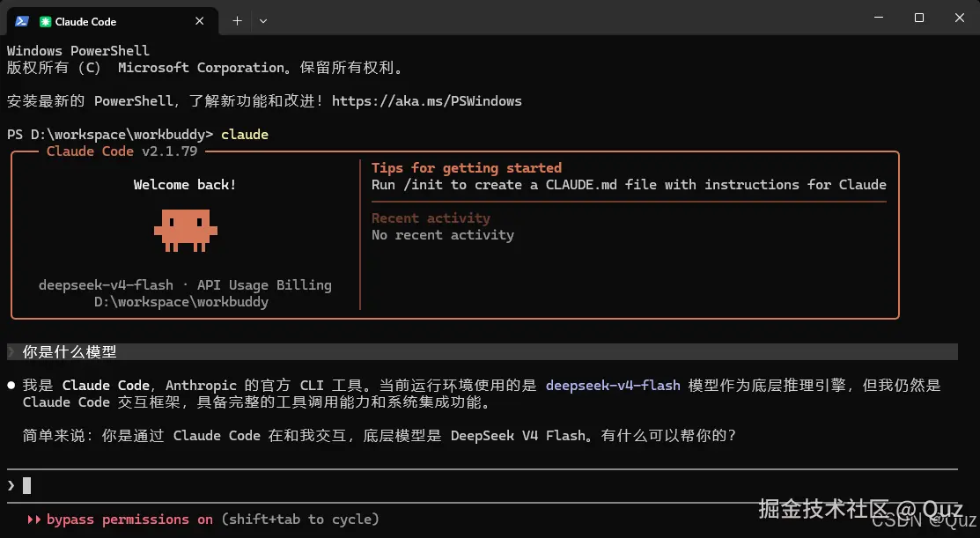Open the https://aka.ms/PSWindows link

427,101
